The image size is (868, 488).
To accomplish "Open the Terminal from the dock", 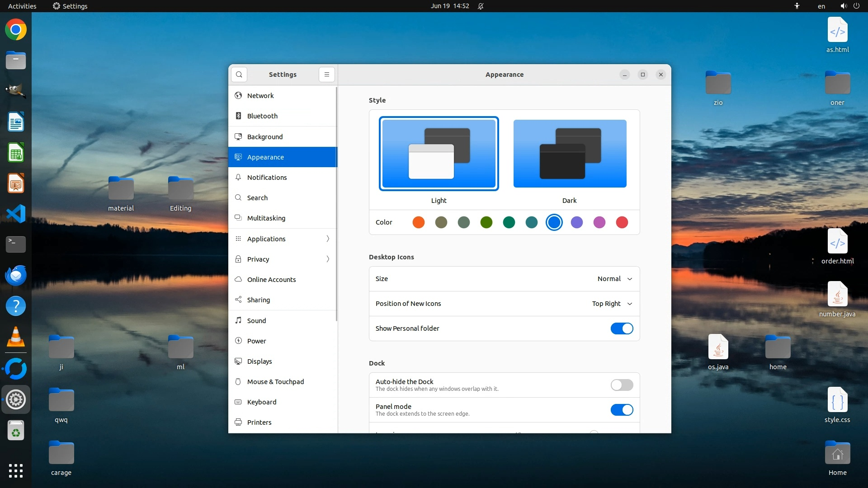I will [16, 244].
